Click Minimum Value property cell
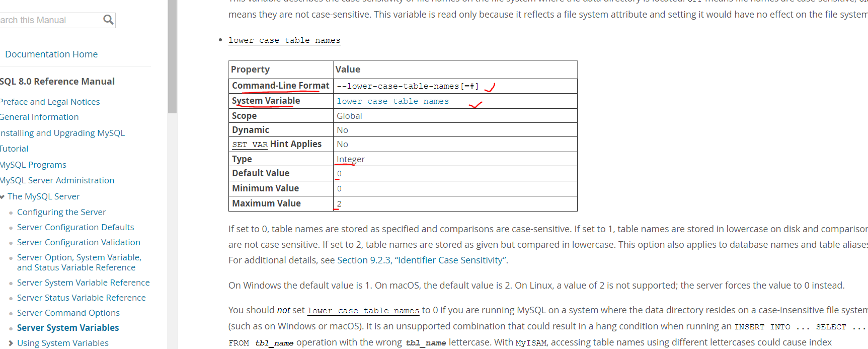868x349 pixels. [281, 188]
